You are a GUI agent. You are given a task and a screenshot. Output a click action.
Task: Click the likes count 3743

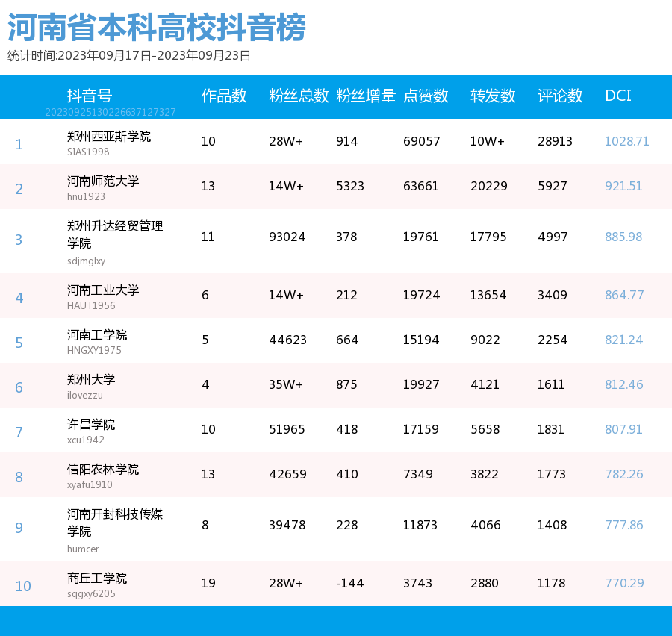tap(417, 583)
